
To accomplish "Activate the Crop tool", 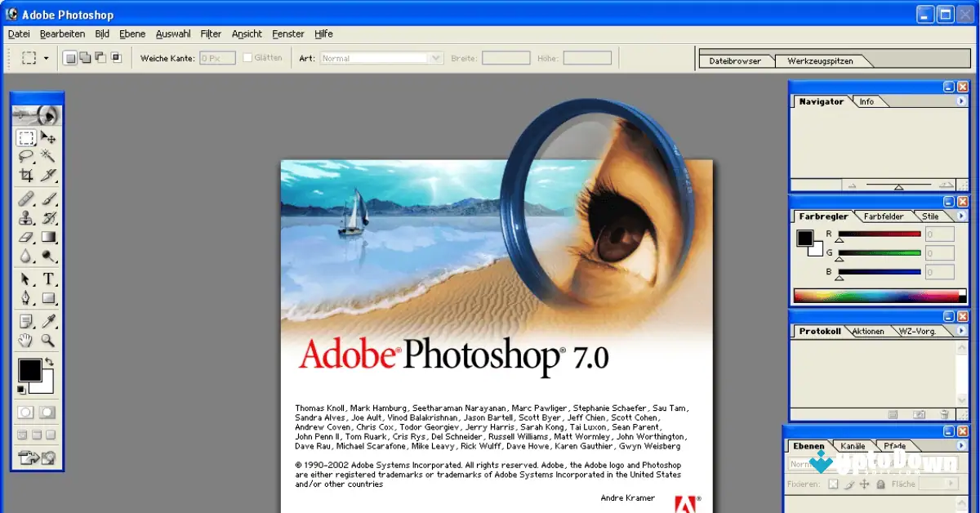I will [26, 175].
